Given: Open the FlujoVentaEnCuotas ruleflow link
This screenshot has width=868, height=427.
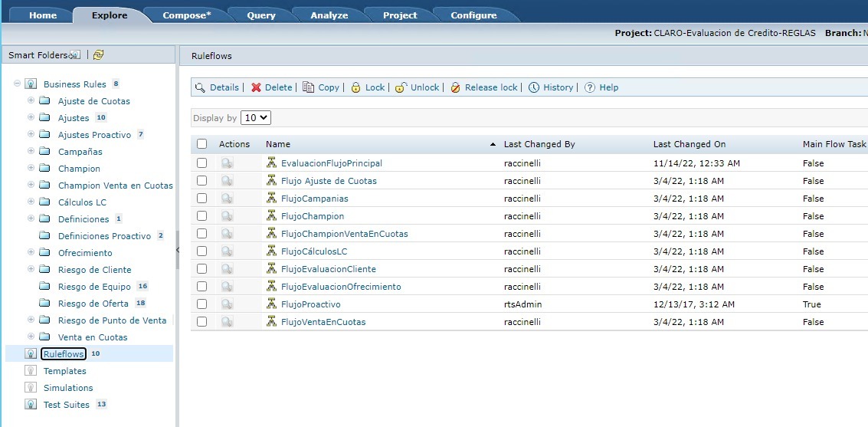Looking at the screenshot, I should [323, 322].
